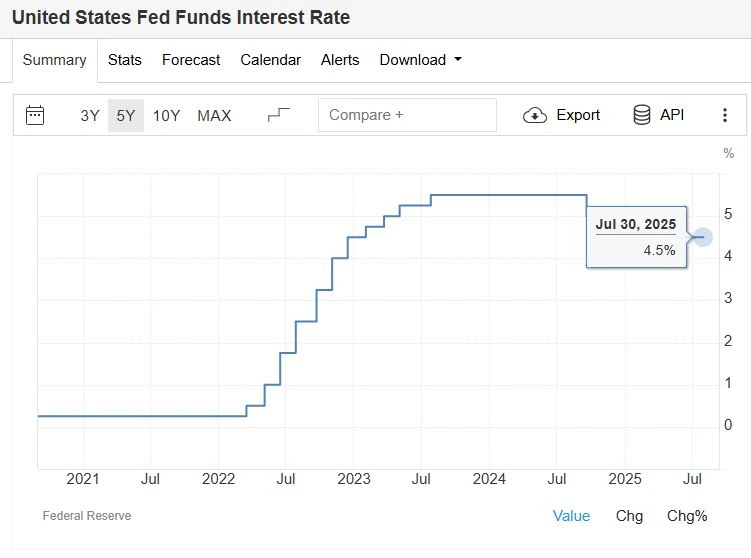Click the Export cloud download icon
This screenshot has height=558, width=751.
point(535,115)
